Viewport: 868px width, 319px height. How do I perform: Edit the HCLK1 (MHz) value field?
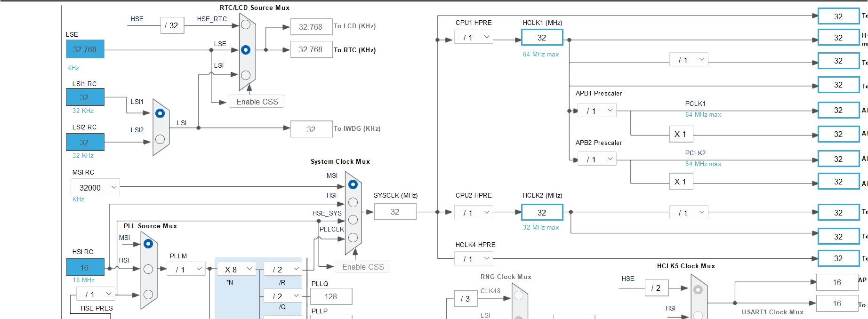coord(542,38)
